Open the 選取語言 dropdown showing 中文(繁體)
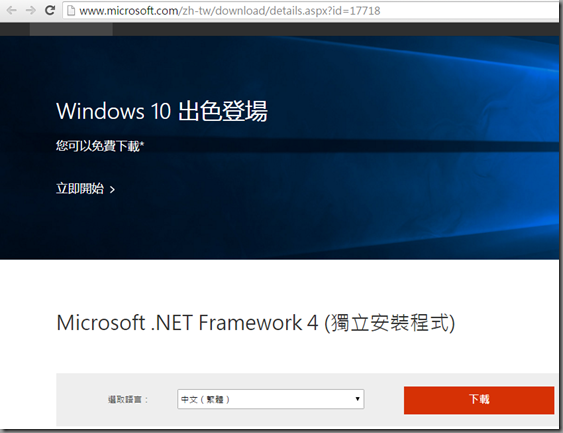The image size is (563, 433). (271, 399)
